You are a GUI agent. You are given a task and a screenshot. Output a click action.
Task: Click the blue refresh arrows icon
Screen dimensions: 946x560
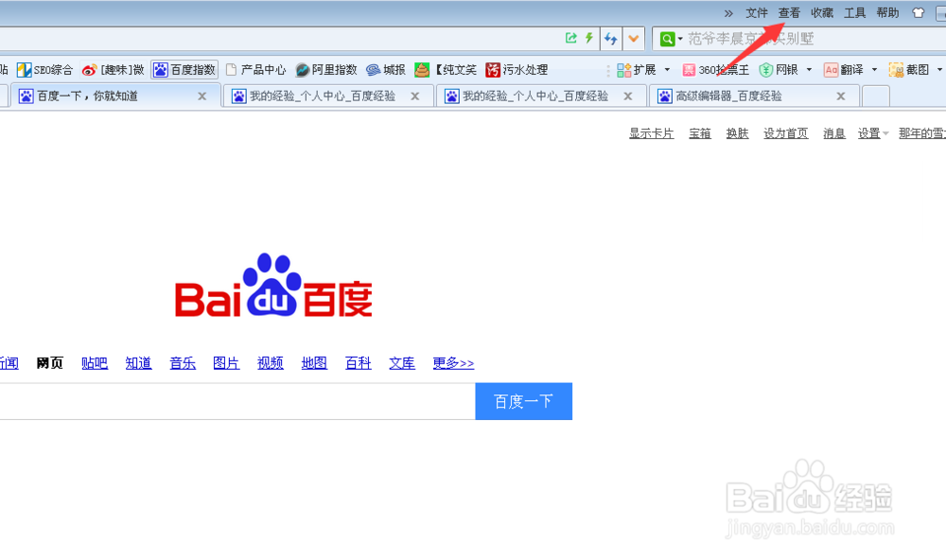pyautogui.click(x=610, y=39)
